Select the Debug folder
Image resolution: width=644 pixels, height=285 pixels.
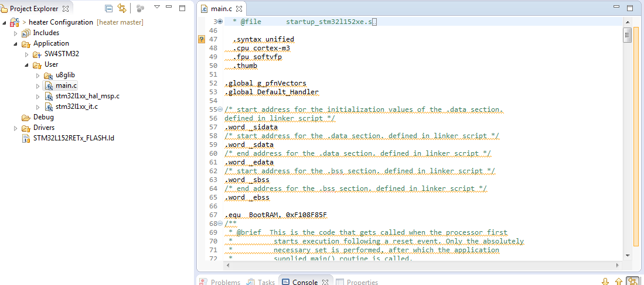tap(43, 117)
